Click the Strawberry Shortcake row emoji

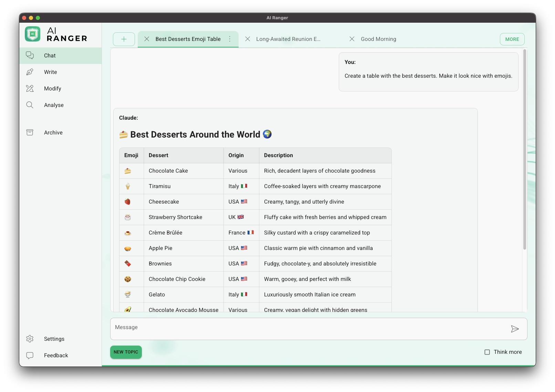[128, 217]
